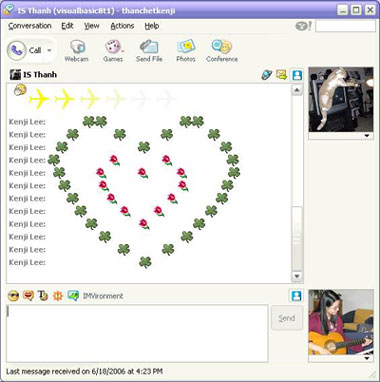Open the Games toolbar icon
Viewport: 380px width, 382px height.
point(113,51)
